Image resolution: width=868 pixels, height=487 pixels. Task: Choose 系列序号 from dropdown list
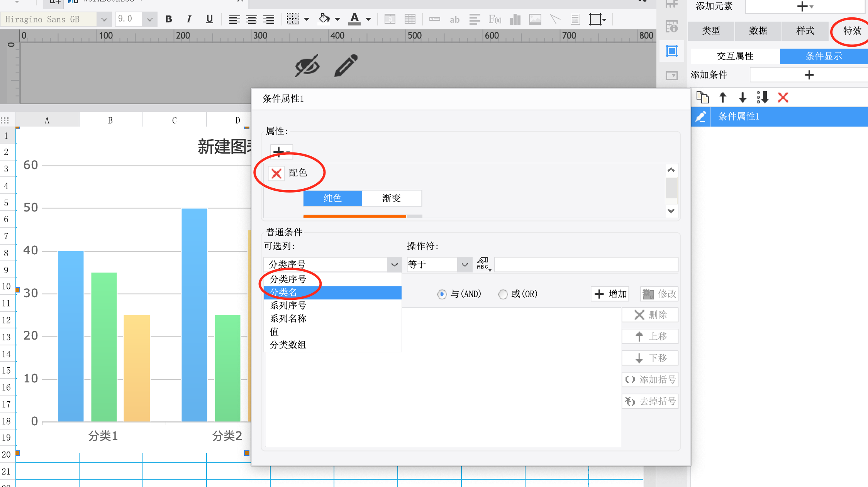point(332,306)
